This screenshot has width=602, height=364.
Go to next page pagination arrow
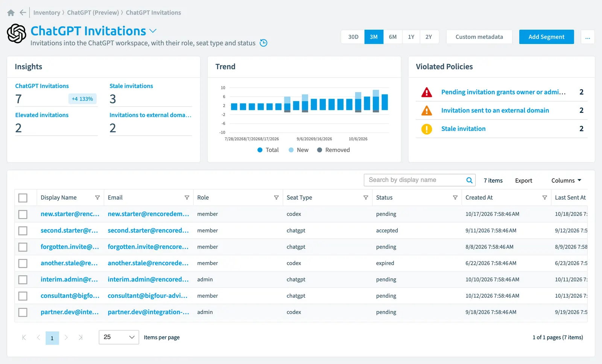click(x=66, y=337)
